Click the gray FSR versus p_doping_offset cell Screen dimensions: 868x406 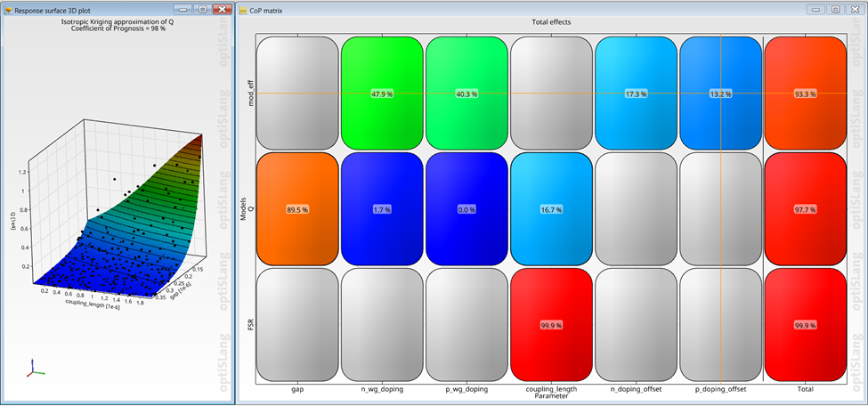pos(720,325)
